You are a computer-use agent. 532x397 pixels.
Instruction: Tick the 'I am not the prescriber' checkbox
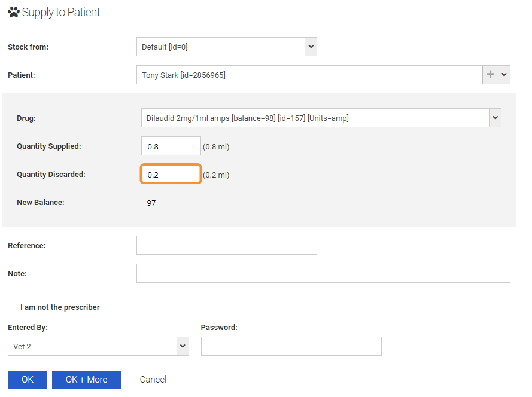(x=13, y=307)
